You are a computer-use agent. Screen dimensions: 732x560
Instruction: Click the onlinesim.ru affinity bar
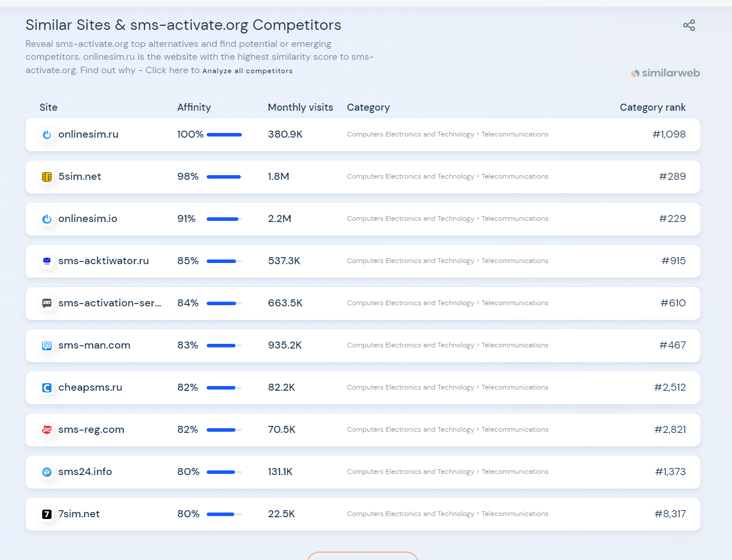224,135
